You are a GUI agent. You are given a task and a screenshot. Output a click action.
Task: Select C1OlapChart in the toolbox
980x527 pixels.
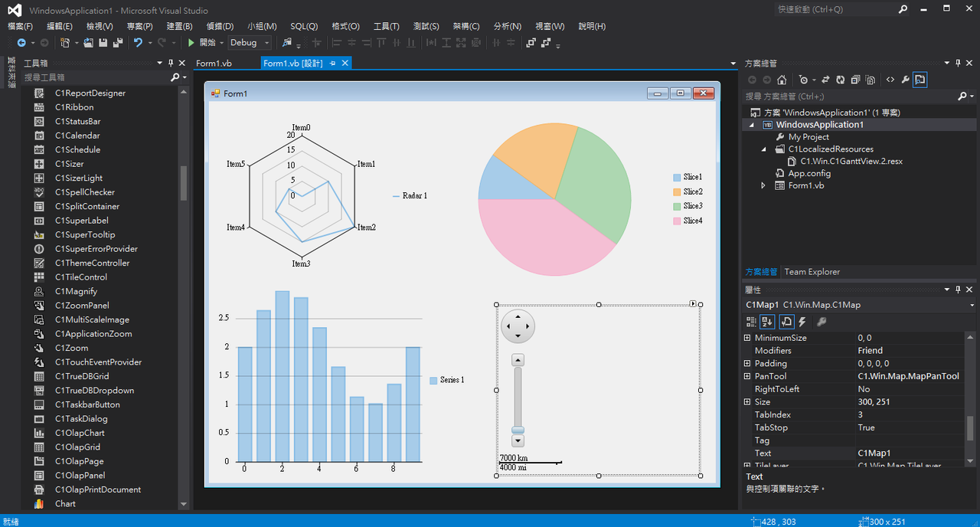point(80,433)
